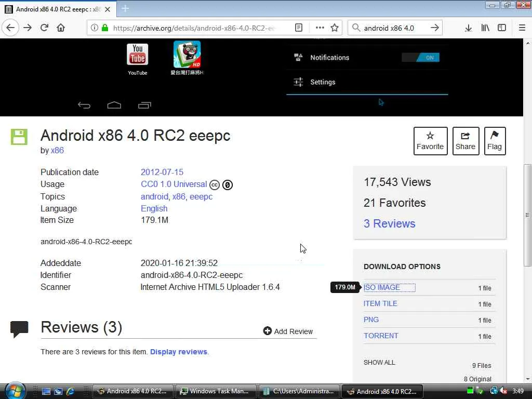Click the reviews speech bubble icon
Image resolution: width=532 pixels, height=399 pixels.
pos(19,329)
